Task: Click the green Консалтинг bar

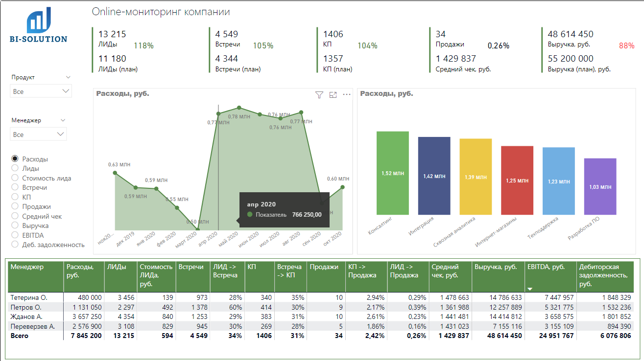Action: coord(392,173)
